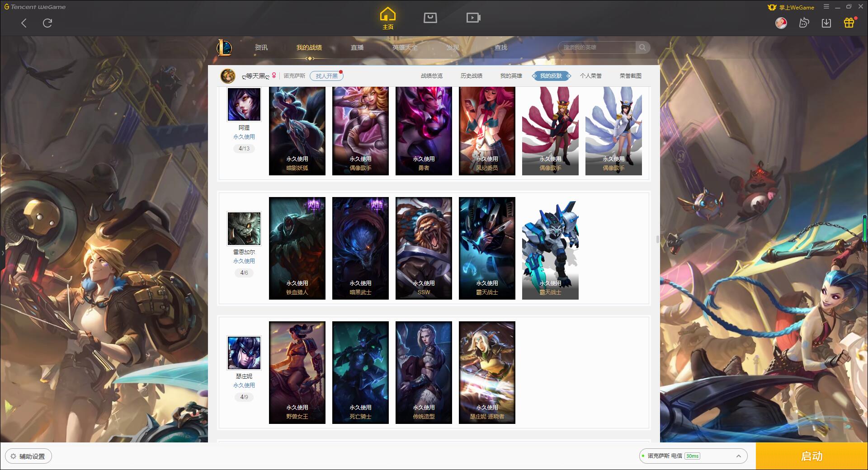The height and width of the screenshot is (470, 868).
Task: Expand the 诺克萨斯 电信 server dropdown
Action: 693,456
